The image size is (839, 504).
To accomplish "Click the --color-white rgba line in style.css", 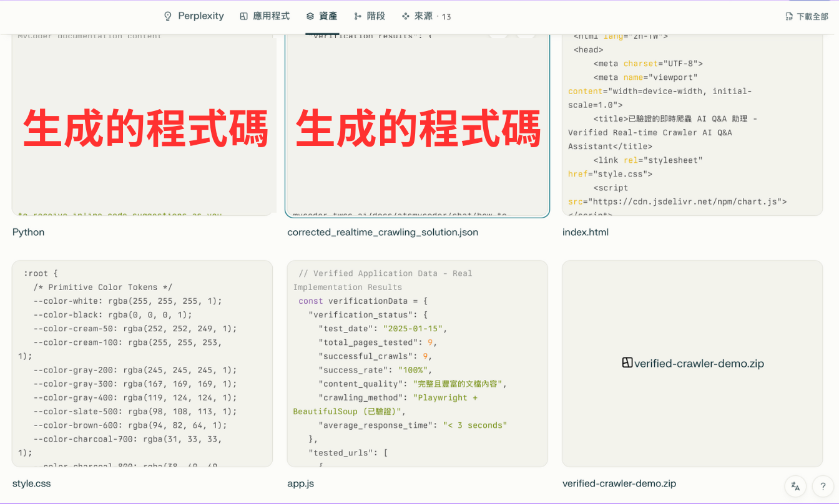I will pyautogui.click(x=127, y=301).
